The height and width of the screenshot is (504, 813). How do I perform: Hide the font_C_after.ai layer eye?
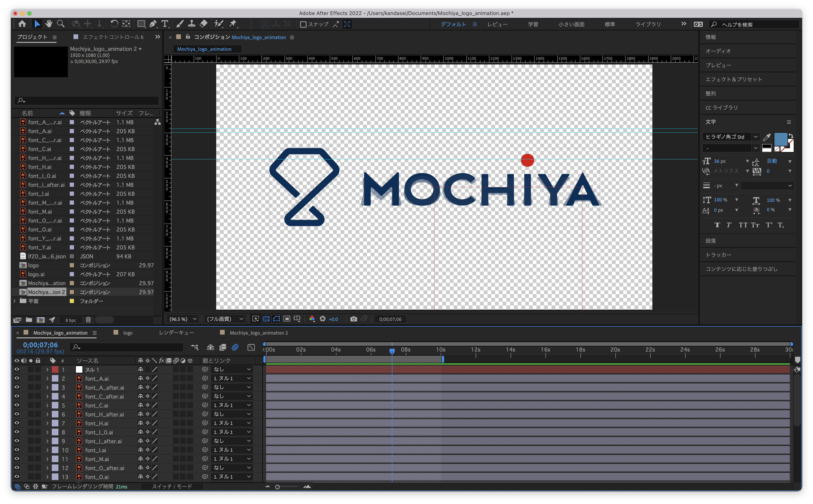(x=17, y=396)
